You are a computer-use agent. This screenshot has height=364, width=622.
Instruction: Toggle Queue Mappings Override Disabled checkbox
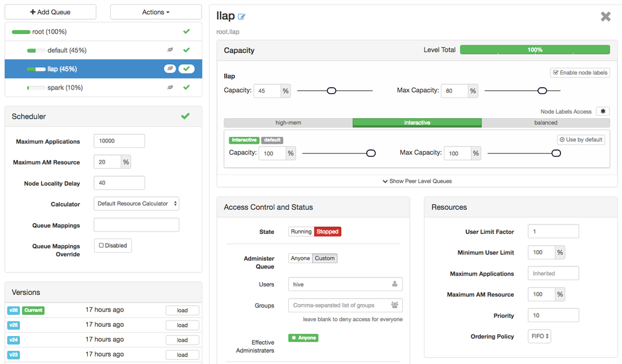113,245
